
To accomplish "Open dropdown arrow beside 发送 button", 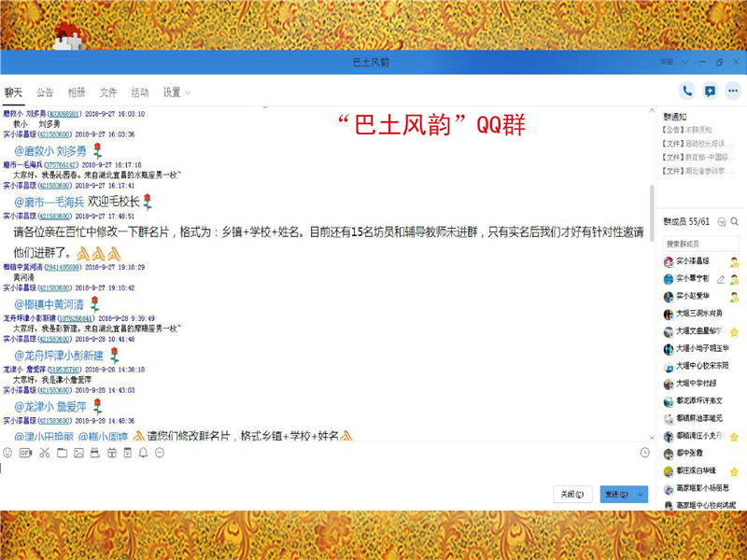I will 641,494.
